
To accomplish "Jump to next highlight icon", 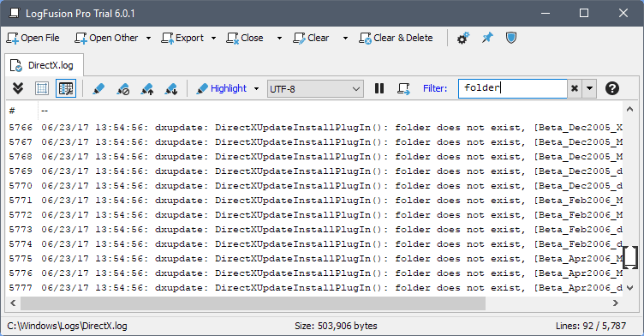I will pyautogui.click(x=171, y=88).
